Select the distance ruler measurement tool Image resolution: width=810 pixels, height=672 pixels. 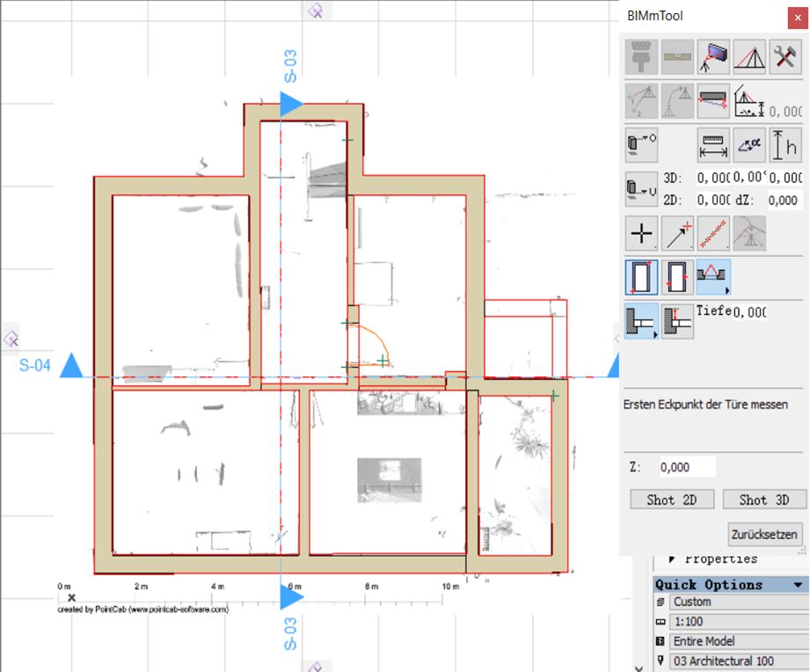click(713, 145)
